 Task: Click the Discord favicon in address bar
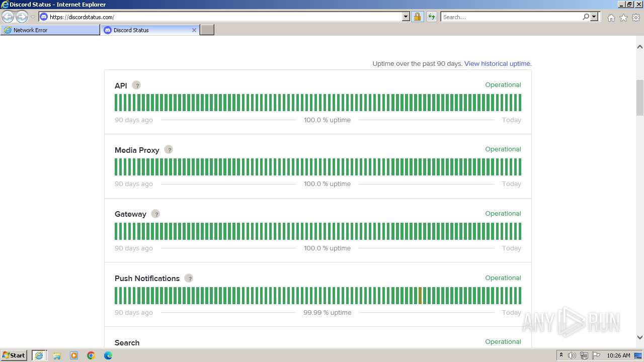coord(44,17)
